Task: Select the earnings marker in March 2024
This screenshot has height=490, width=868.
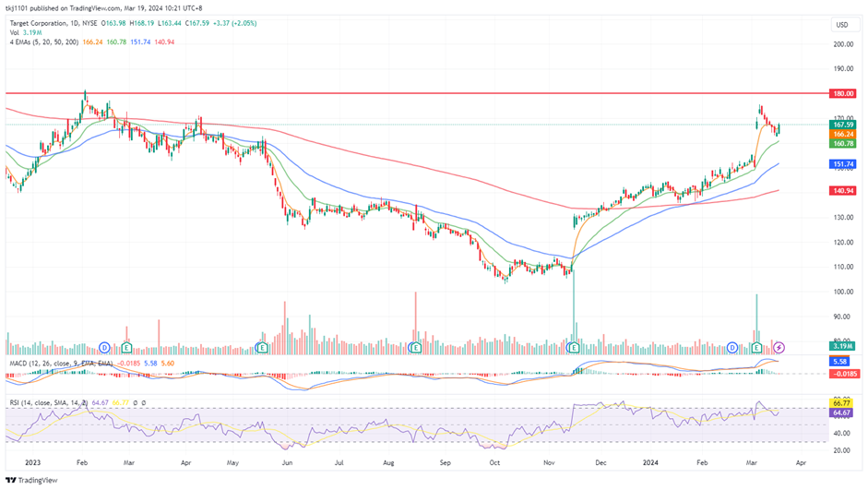Action: tap(757, 347)
